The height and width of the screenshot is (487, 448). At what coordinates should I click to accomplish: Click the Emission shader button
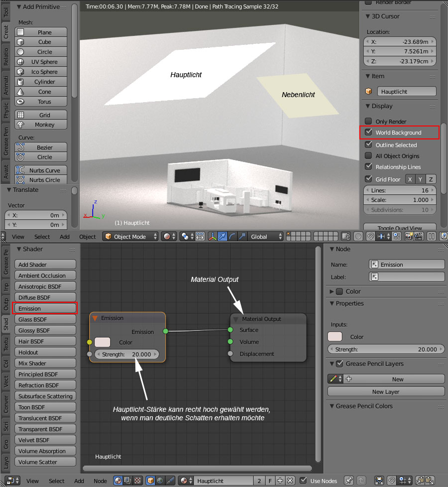click(45, 308)
